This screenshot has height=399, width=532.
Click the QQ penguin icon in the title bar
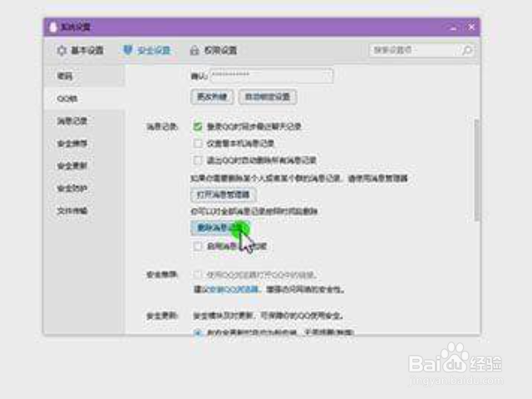coord(53,27)
